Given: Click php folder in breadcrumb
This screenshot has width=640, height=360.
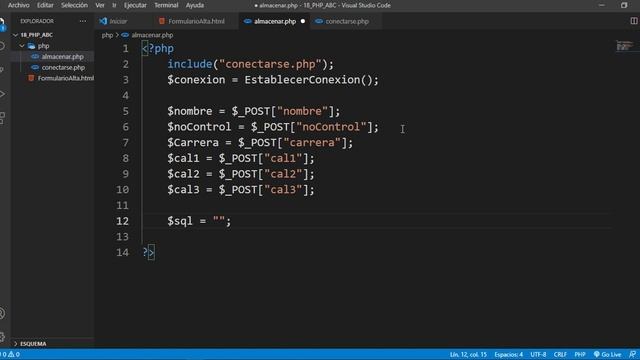Looking at the screenshot, I should pos(107,35).
